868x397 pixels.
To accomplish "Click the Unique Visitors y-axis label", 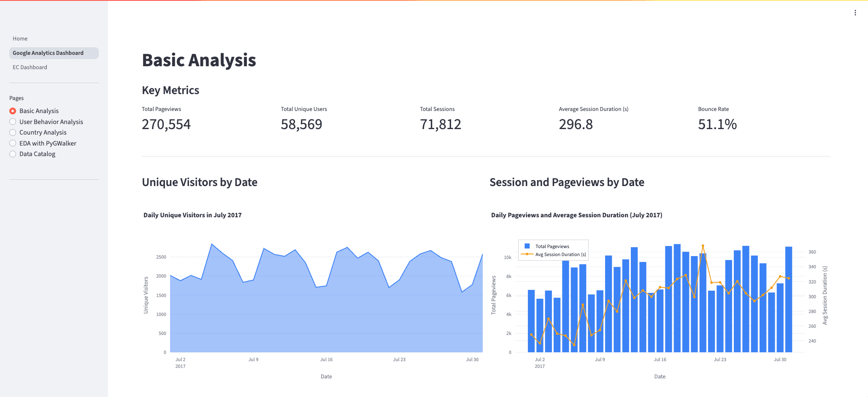I will tap(146, 295).
